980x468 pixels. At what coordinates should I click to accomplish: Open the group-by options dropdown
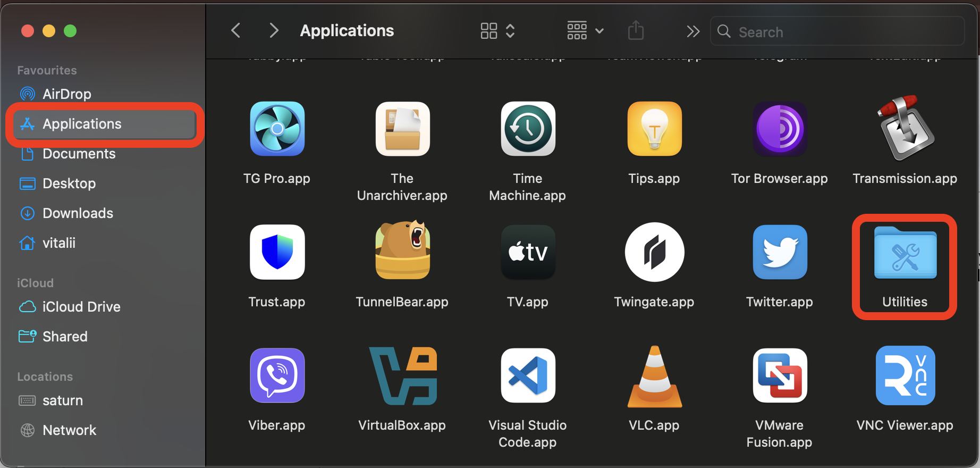(x=585, y=30)
